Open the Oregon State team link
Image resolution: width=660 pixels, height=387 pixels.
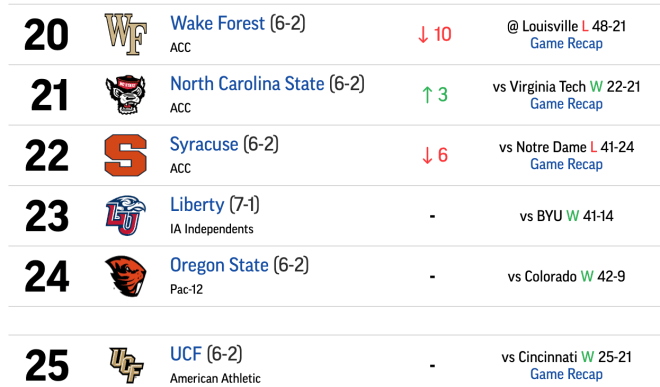coord(219,265)
